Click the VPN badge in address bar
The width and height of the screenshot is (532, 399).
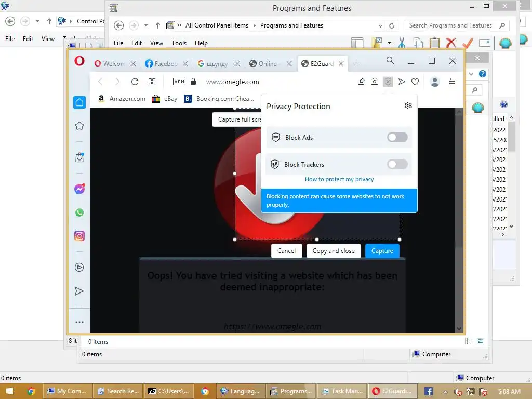(x=179, y=82)
